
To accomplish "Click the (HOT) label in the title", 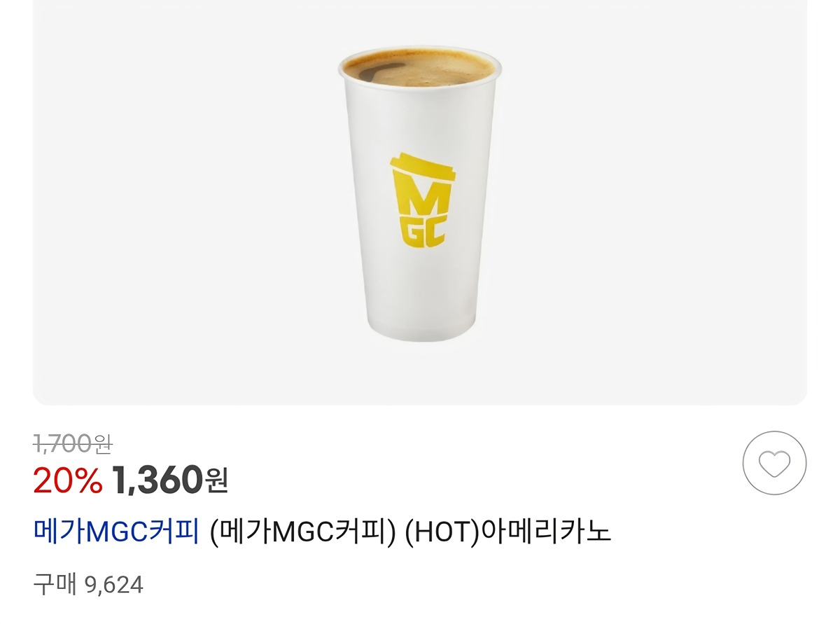I will coord(442,532).
